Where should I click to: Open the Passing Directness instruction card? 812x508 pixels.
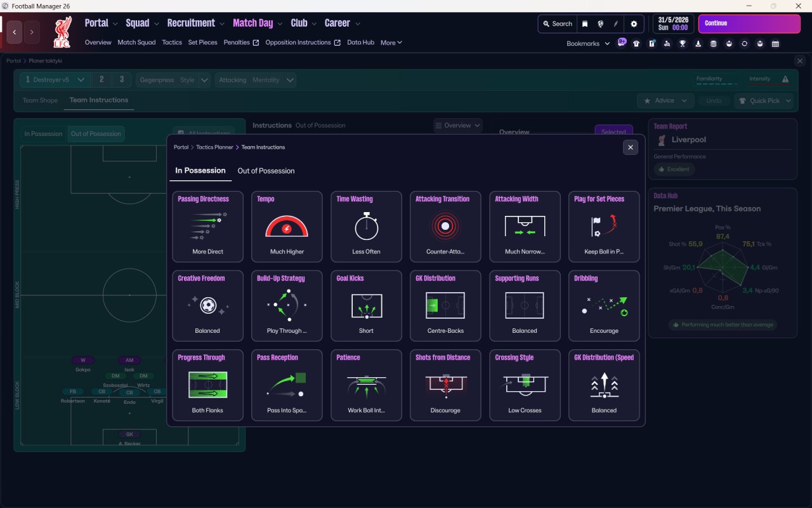tap(207, 227)
